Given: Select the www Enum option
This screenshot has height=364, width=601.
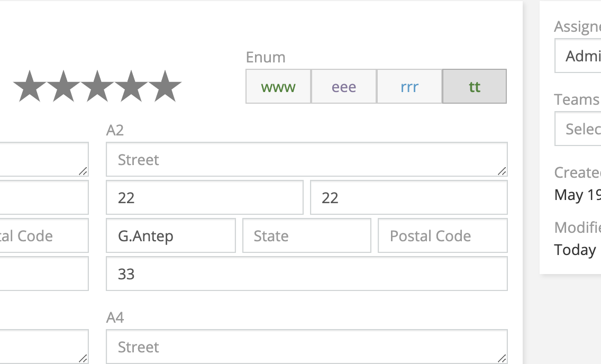Looking at the screenshot, I should 278,87.
